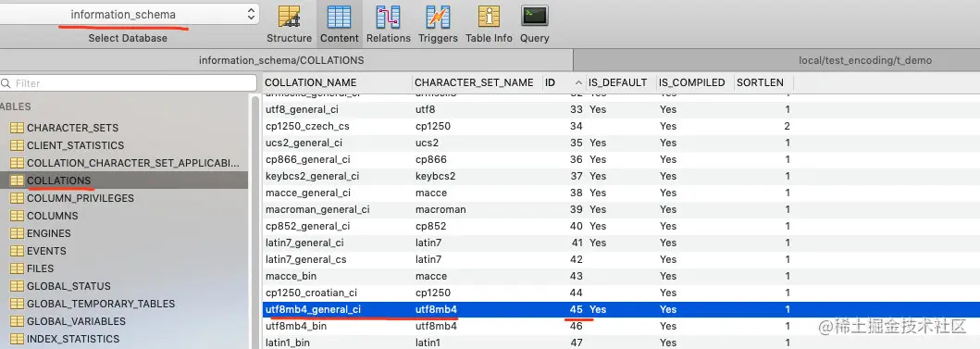This screenshot has height=349, width=980.
Task: Click the table Filter search field
Action: click(x=128, y=83)
